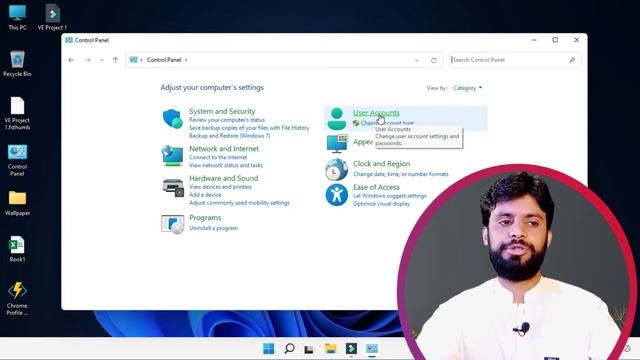Switch to Control Panel taskbar icon
Image resolution: width=640 pixels, height=360 pixels.
pyautogui.click(x=372, y=349)
